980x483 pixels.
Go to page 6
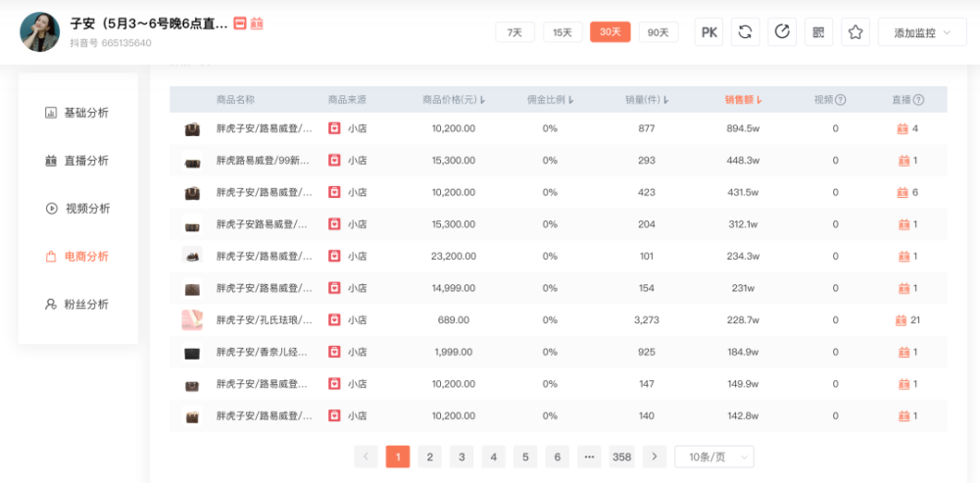(x=558, y=457)
